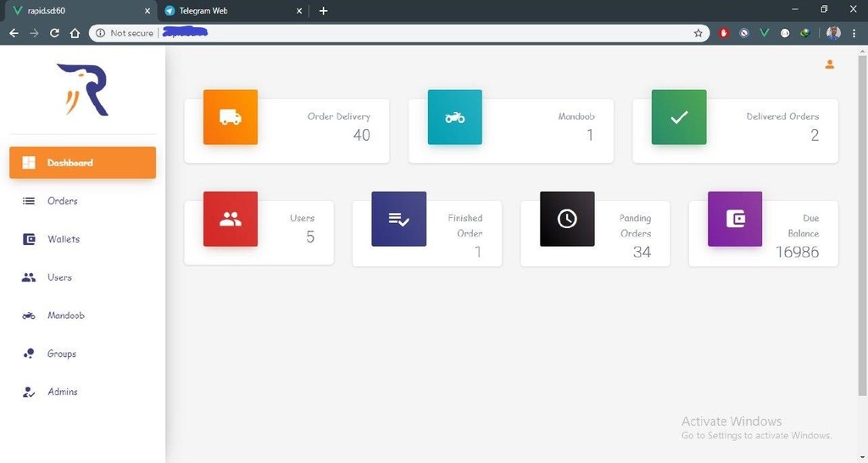Click the Dashboard grid icon in sidebar

(x=28, y=162)
